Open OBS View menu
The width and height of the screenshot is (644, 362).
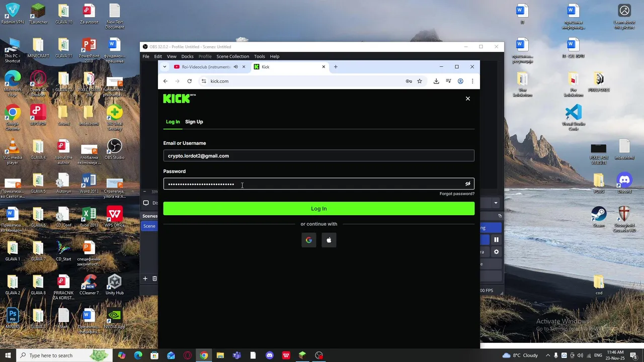click(x=172, y=56)
